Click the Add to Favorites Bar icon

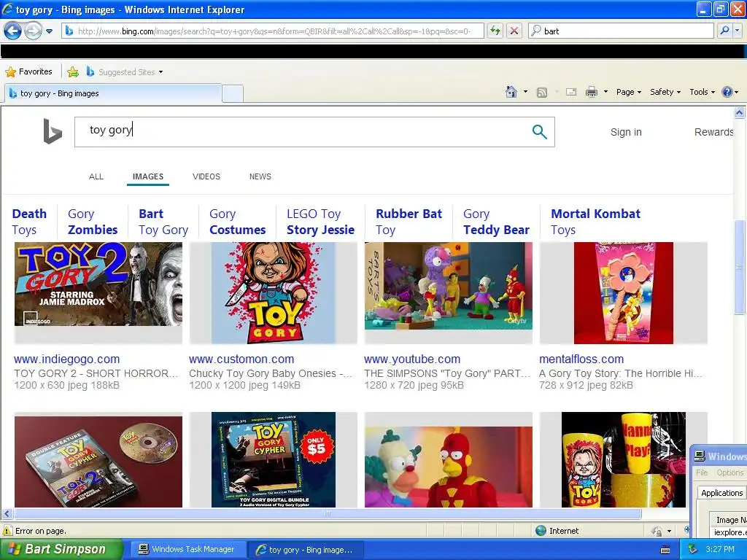click(x=73, y=72)
